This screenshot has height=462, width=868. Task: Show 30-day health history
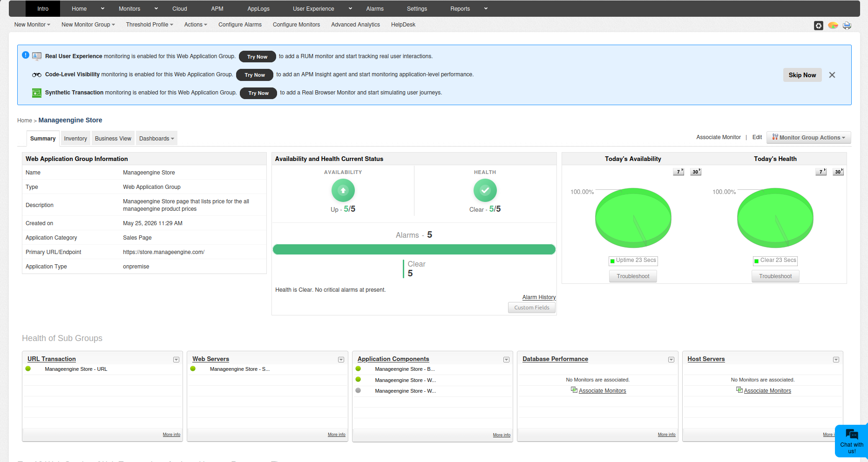[838, 172]
